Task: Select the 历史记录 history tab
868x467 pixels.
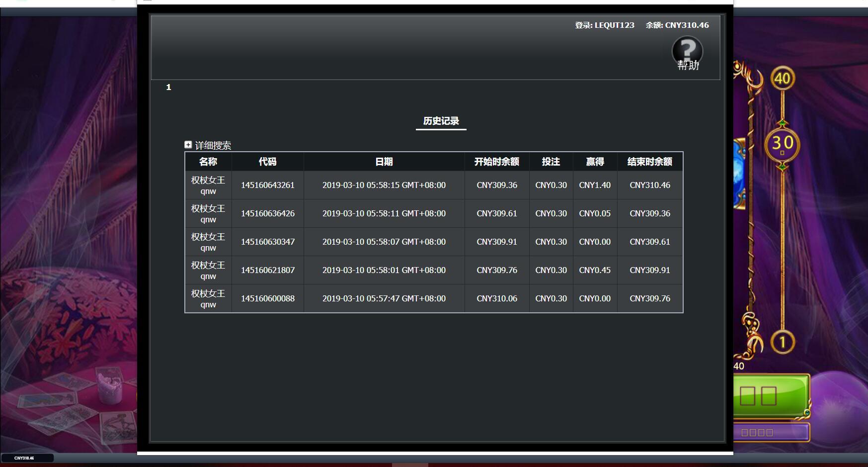Action: (x=441, y=121)
